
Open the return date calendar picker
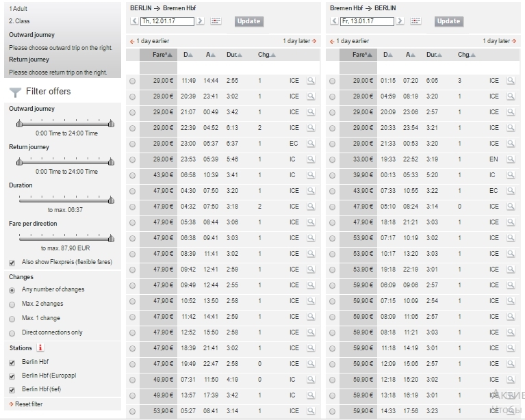click(415, 21)
